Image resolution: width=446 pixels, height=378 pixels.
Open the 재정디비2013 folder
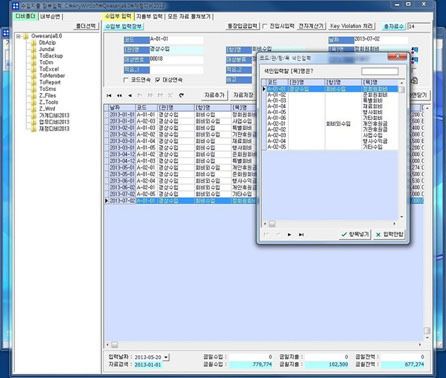[x=54, y=129]
